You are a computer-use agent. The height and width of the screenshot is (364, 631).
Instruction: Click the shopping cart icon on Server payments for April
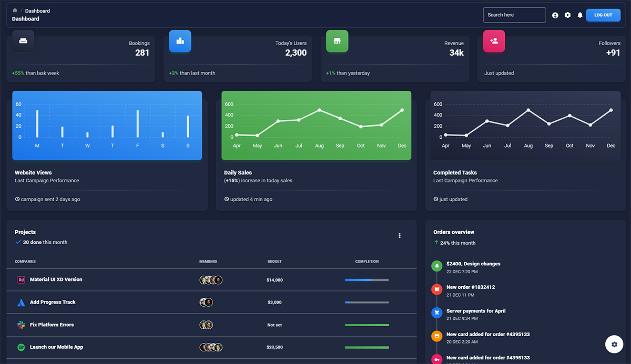pos(437,313)
